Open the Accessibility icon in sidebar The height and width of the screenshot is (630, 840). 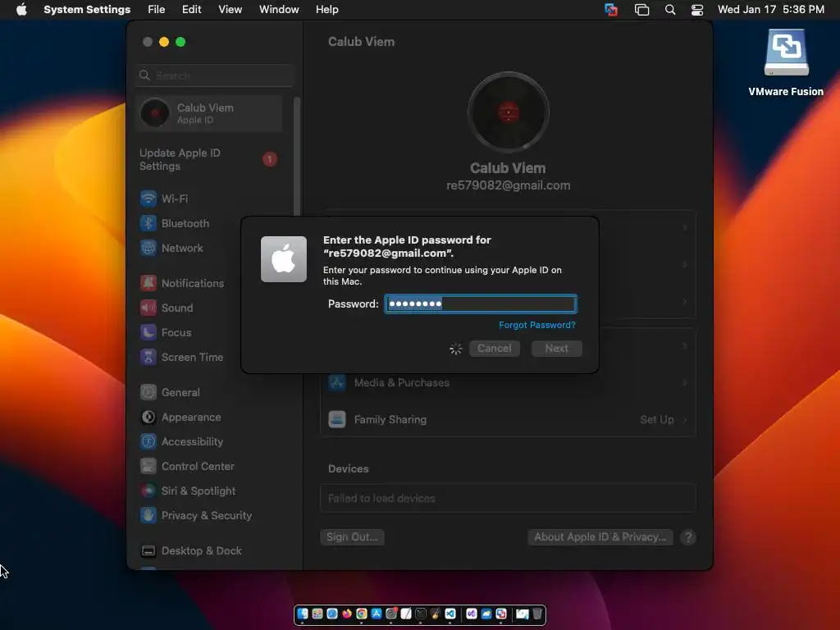[x=148, y=441]
